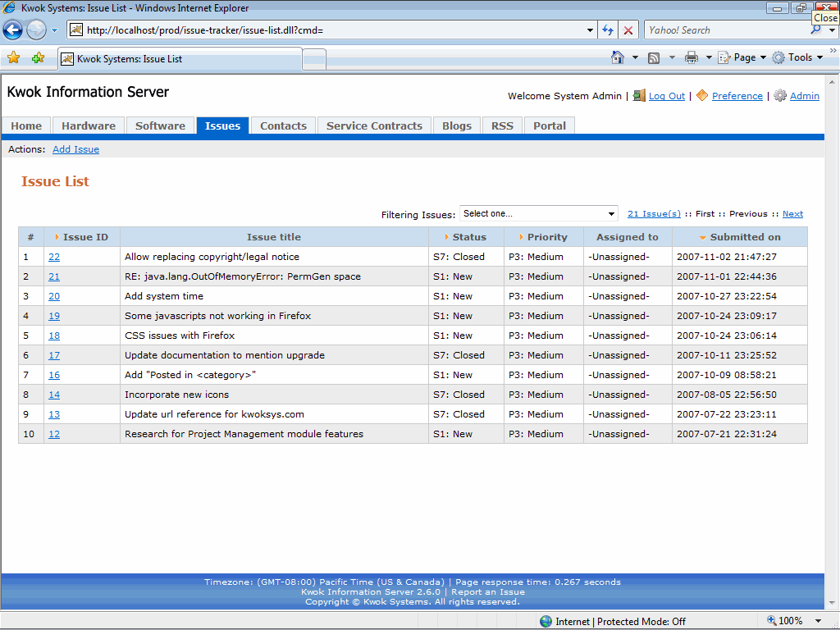The width and height of the screenshot is (840, 630).
Task: Sort by the Status column header
Action: tap(466, 237)
